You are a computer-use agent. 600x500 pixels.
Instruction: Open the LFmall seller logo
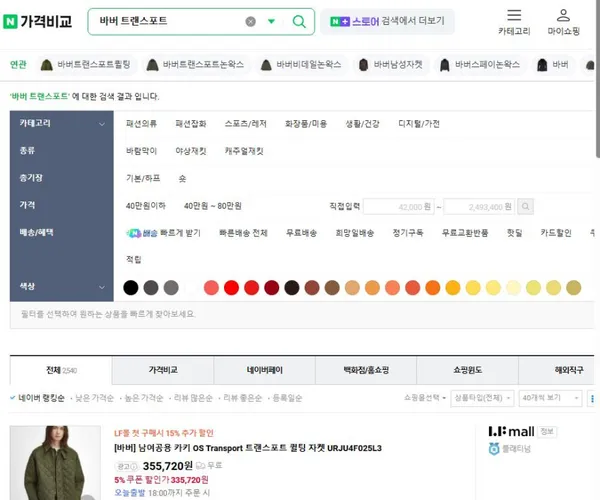tap(511, 432)
